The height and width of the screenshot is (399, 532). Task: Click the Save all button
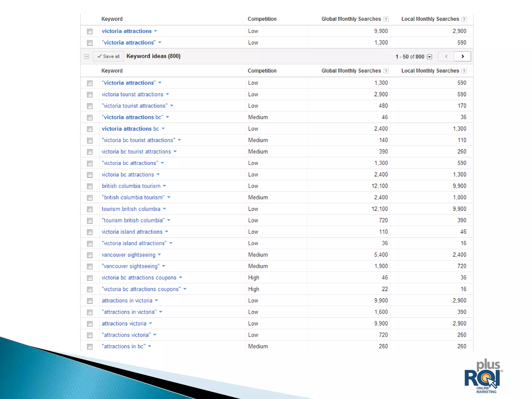tap(108, 56)
